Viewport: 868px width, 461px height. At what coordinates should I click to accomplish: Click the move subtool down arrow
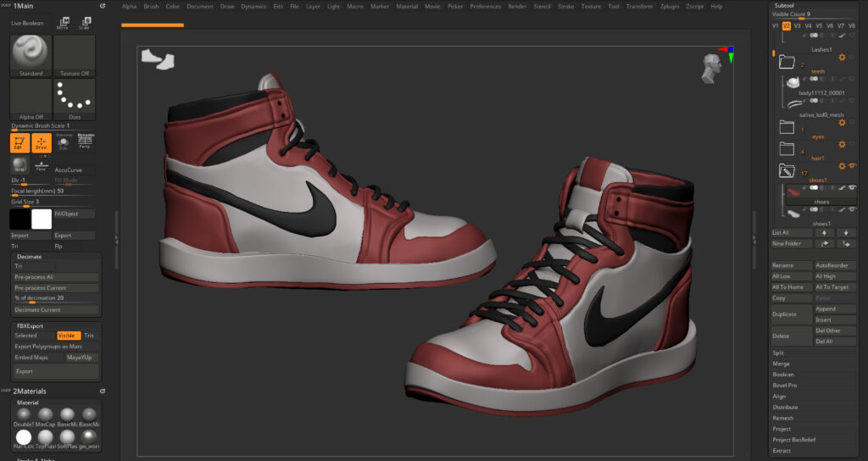pos(846,233)
